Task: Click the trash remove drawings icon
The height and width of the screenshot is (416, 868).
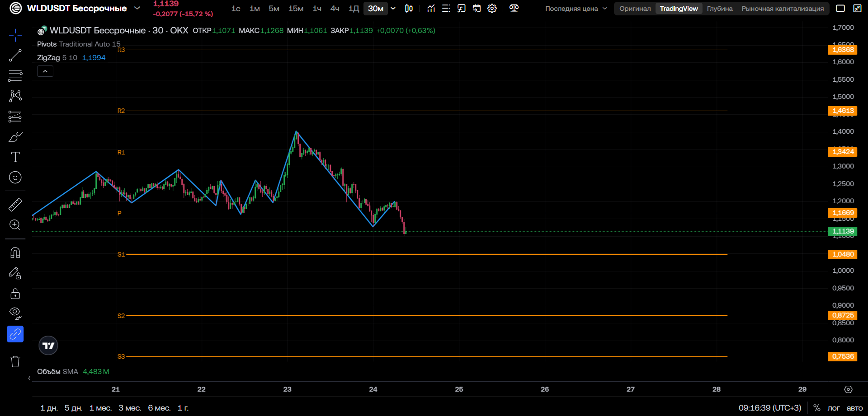Action: [x=15, y=361]
